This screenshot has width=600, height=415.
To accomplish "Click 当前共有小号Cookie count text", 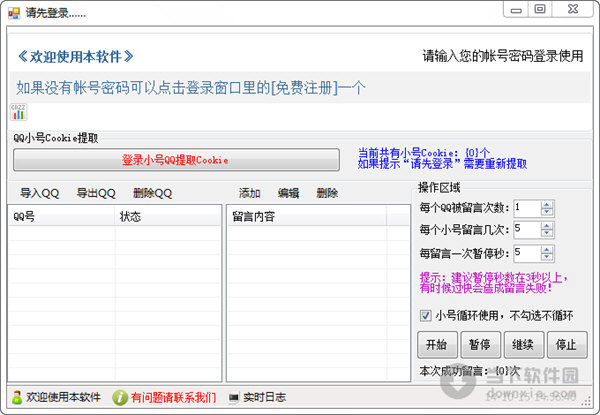I will (424, 153).
